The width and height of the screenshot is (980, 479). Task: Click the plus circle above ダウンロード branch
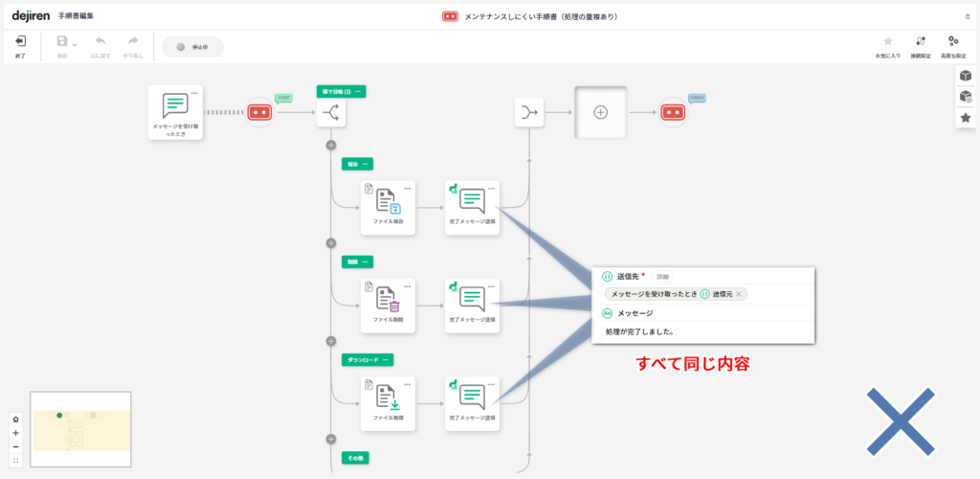click(330, 341)
